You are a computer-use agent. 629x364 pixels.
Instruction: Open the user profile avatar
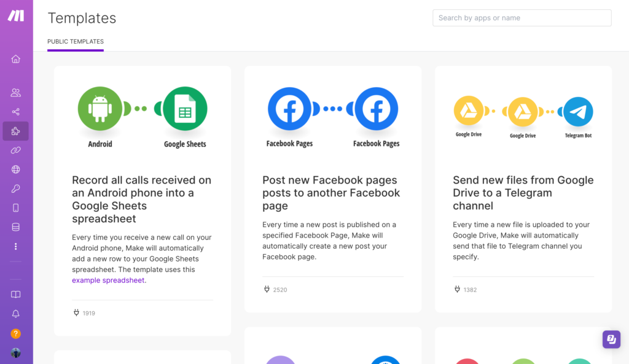coord(15,353)
